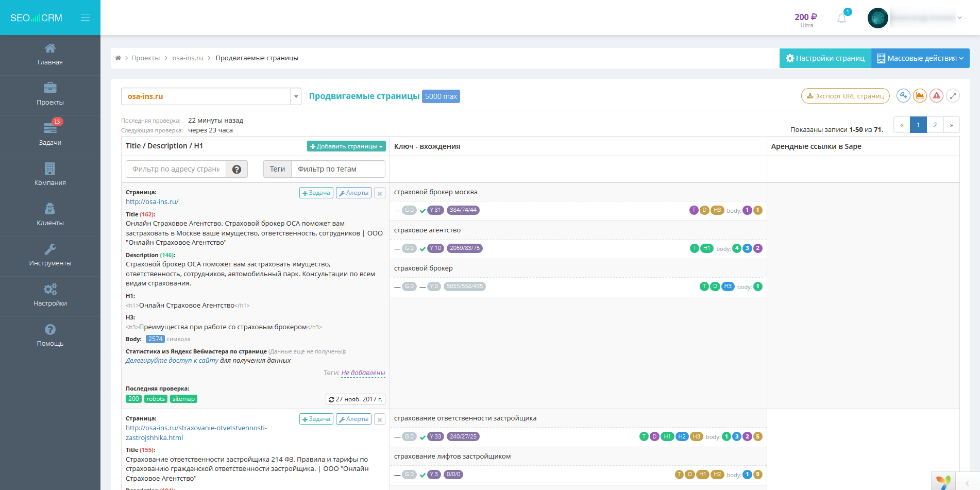This screenshot has width=980, height=490.
Task: Add Задача for zastrojshhika.html page
Action: [316, 419]
